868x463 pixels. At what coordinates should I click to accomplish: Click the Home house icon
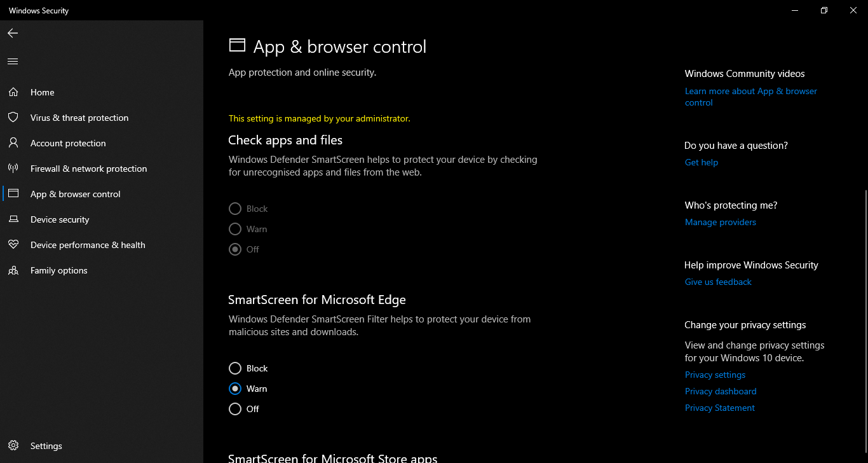[x=13, y=92]
